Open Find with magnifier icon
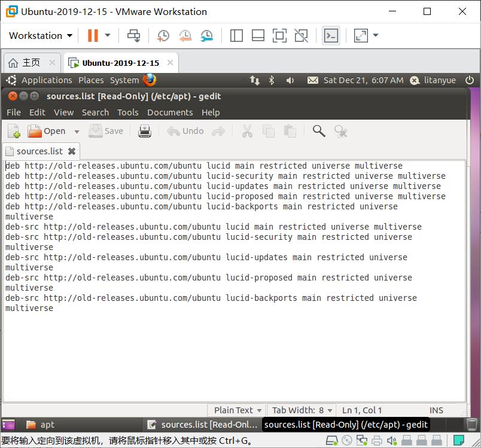Viewport: 481px width, 448px height. [x=319, y=131]
